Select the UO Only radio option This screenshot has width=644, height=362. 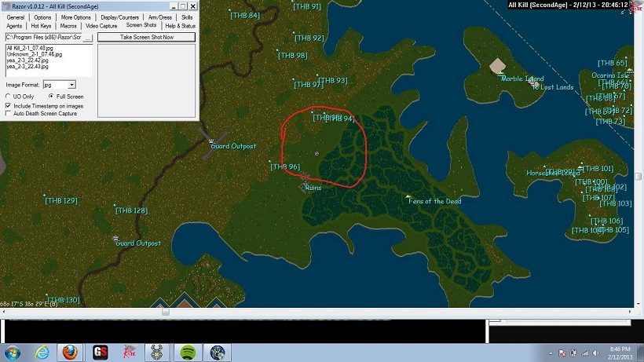point(9,96)
